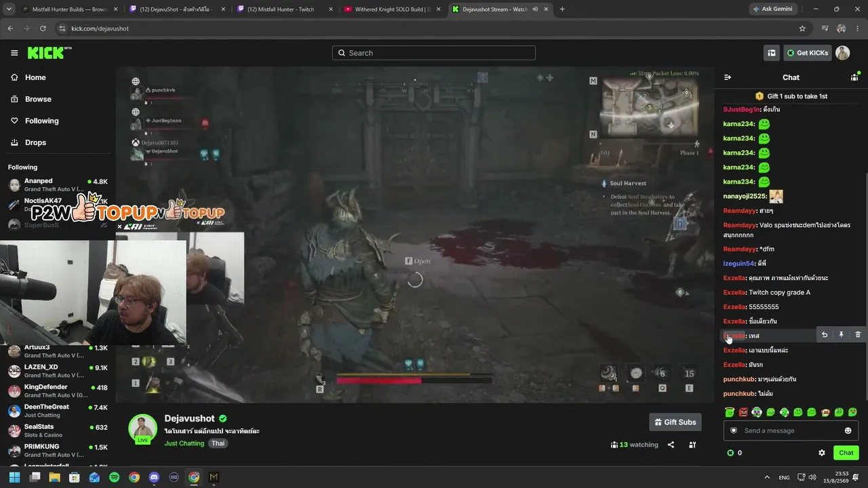The image size is (868, 488).
Task: Open LAZEN_XD's channel in Following list
Action: click(58, 371)
